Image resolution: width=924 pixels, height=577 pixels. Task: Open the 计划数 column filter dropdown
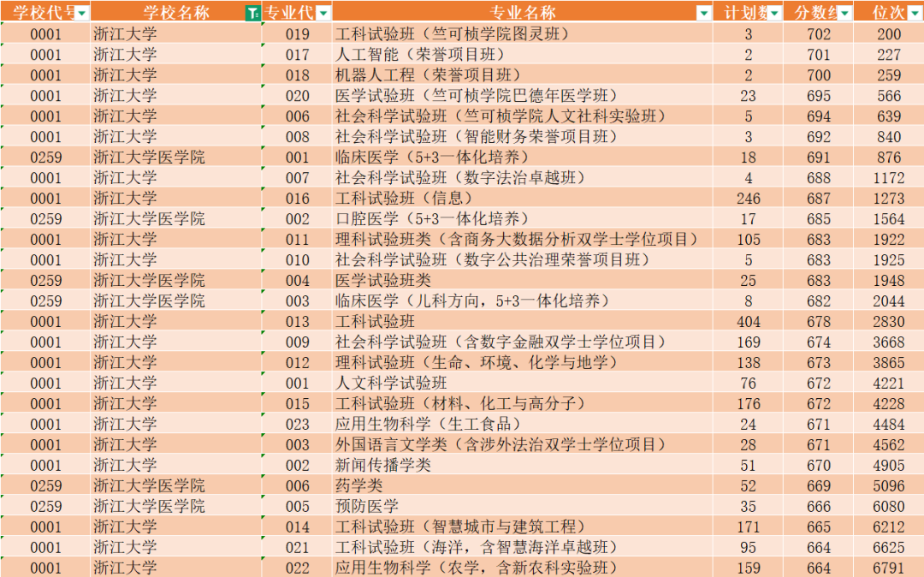tap(774, 13)
